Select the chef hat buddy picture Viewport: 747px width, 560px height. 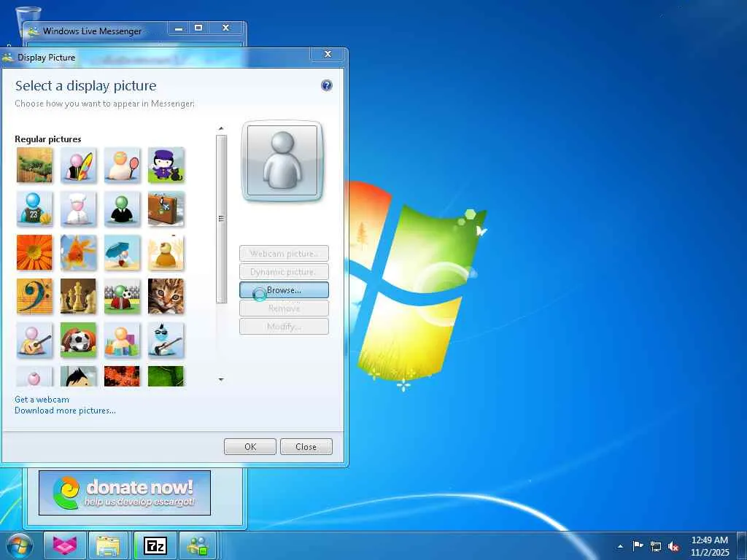[x=79, y=209]
